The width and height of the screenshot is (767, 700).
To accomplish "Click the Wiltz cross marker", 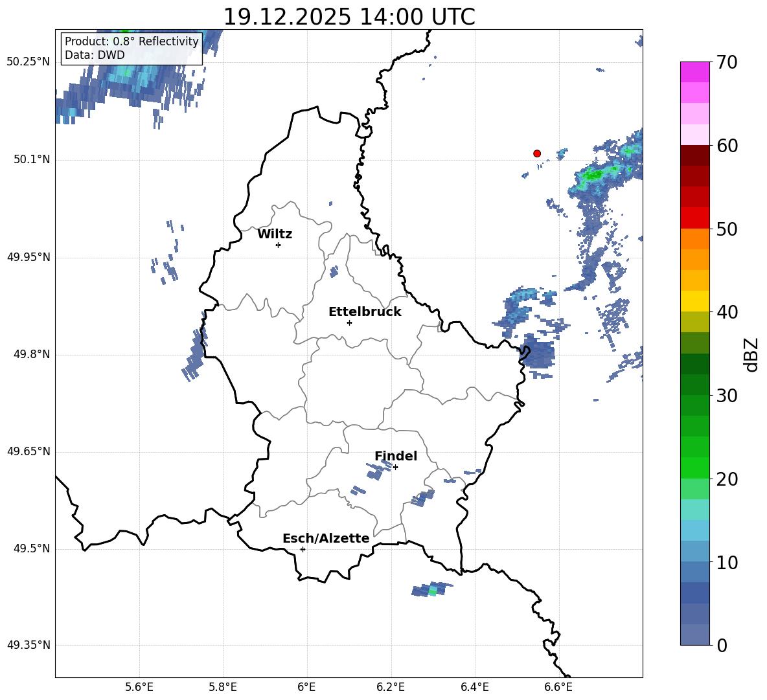I will coord(278,245).
